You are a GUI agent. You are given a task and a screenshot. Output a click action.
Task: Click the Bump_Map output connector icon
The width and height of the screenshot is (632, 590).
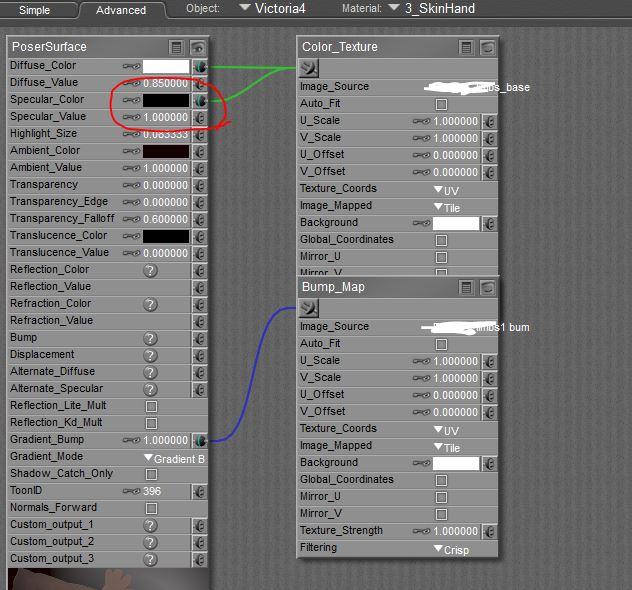[309, 308]
